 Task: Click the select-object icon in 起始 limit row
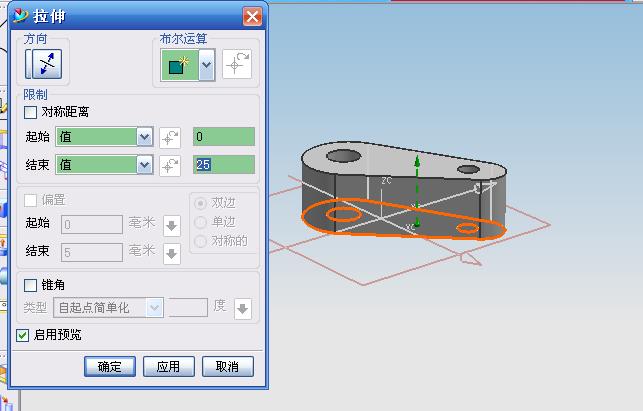coord(170,137)
